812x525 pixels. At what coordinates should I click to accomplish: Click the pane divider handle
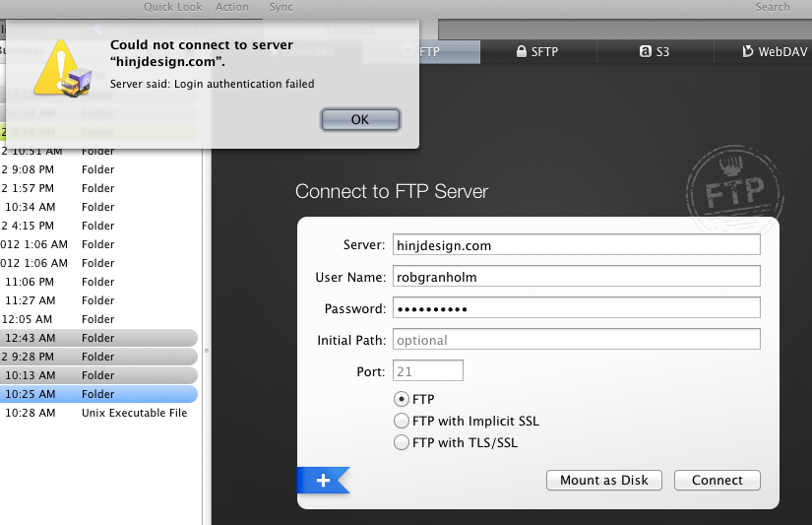tap(207, 351)
